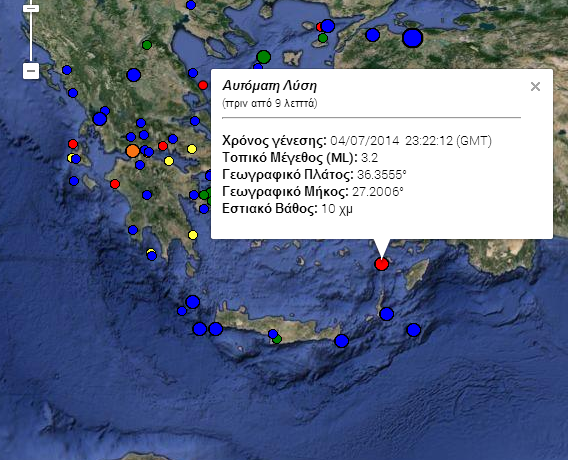Select the largest blue marker in northwestern Turkey

412,38
